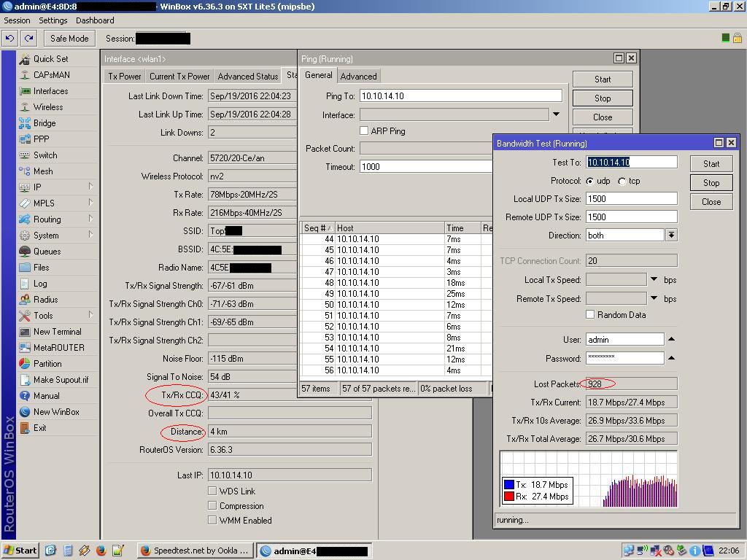Toggle the WMM Enabled checkbox
Viewport: 747px width, 560px height.
[x=212, y=520]
